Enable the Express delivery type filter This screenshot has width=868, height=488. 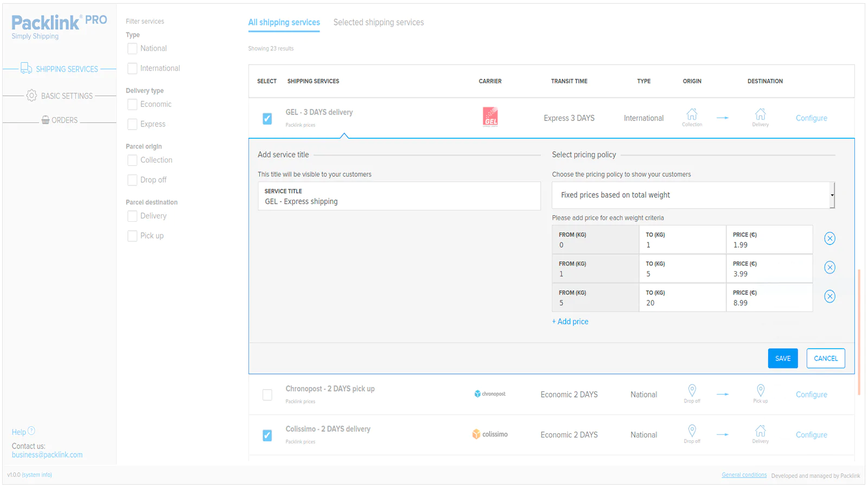coord(132,124)
